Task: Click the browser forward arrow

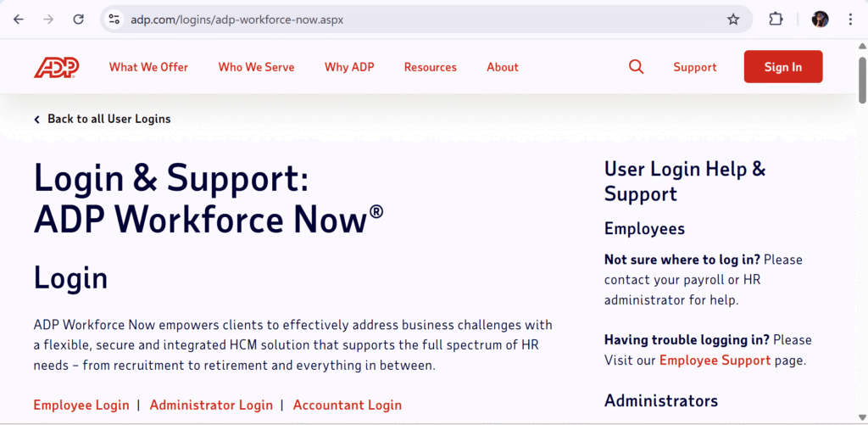Action: click(48, 20)
